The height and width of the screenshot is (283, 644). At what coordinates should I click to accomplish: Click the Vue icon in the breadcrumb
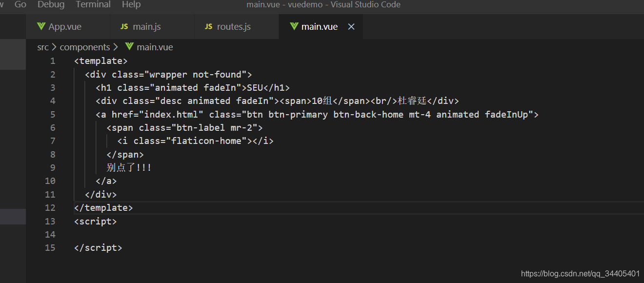point(129,47)
